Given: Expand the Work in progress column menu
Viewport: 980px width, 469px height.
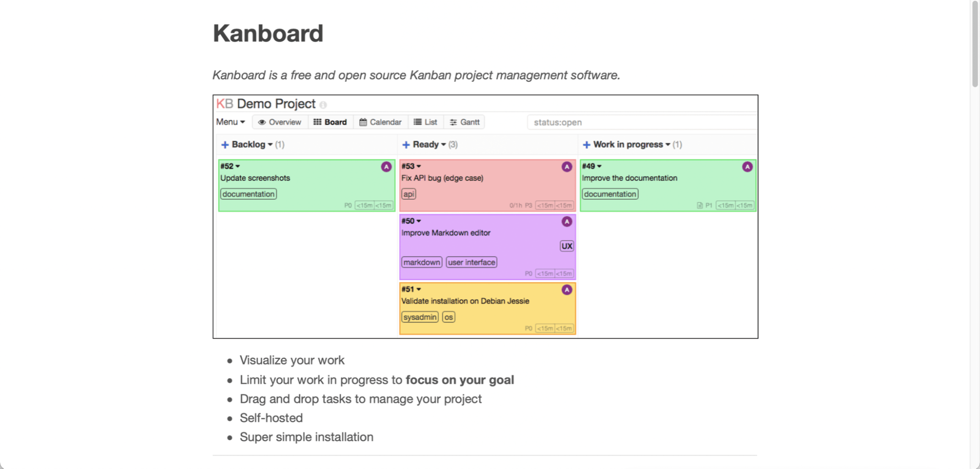Looking at the screenshot, I should [668, 145].
